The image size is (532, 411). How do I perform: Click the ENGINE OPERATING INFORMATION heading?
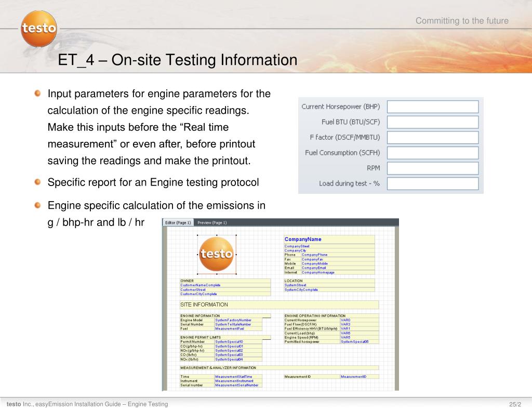click(x=331, y=315)
